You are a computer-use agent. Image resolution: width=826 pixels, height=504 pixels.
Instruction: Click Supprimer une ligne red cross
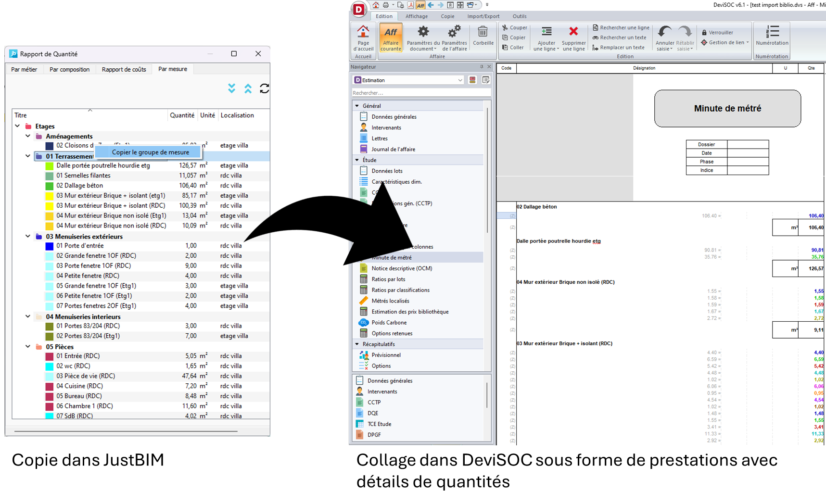[573, 32]
